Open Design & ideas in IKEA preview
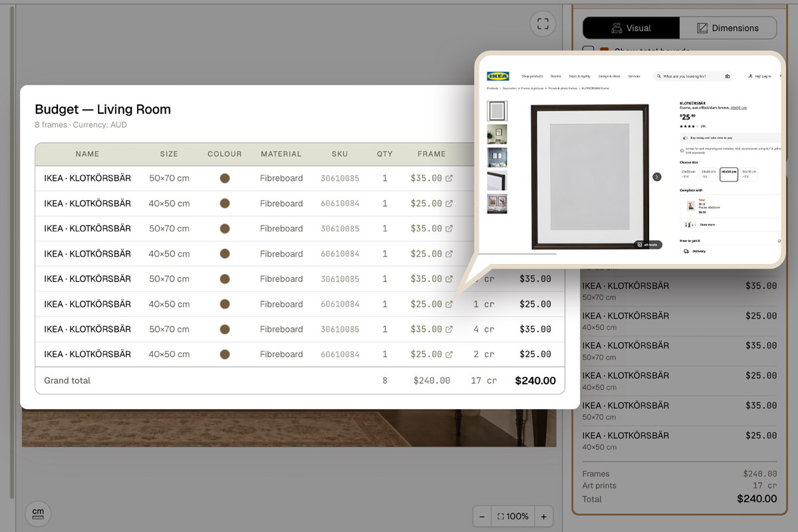Image resolution: width=798 pixels, height=532 pixels. [x=609, y=76]
